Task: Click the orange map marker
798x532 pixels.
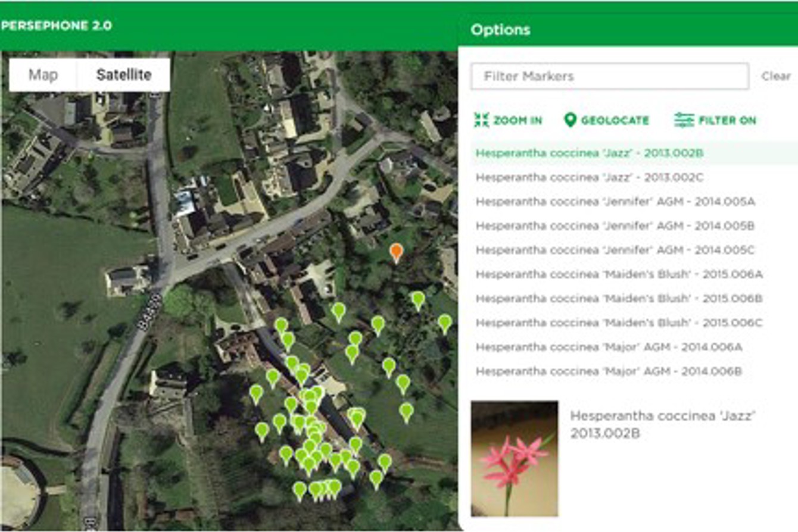Action: [396, 252]
